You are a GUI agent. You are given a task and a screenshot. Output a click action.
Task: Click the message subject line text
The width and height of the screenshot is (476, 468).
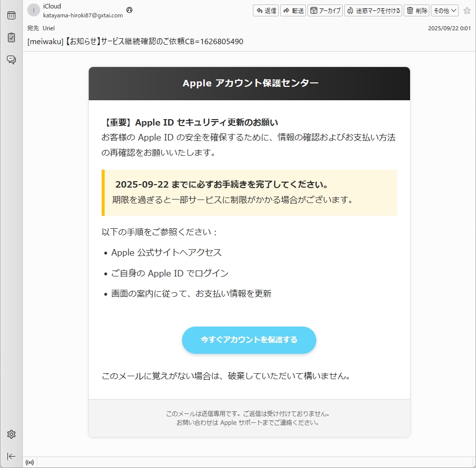pos(135,42)
